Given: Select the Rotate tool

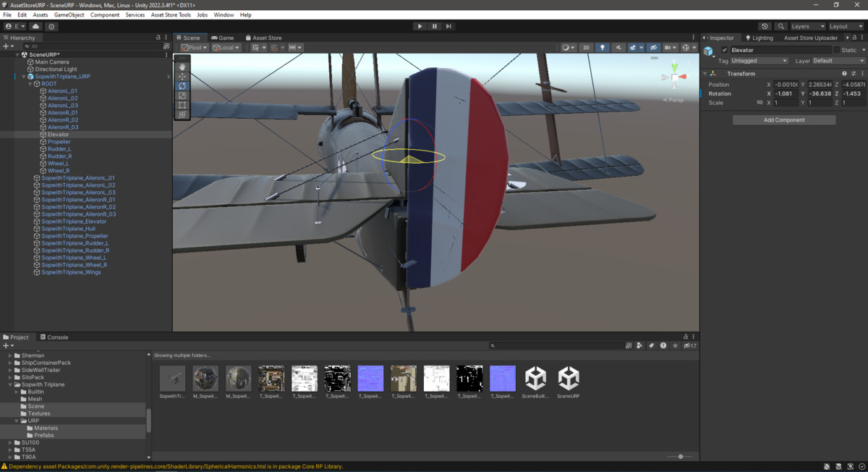Looking at the screenshot, I should point(182,85).
